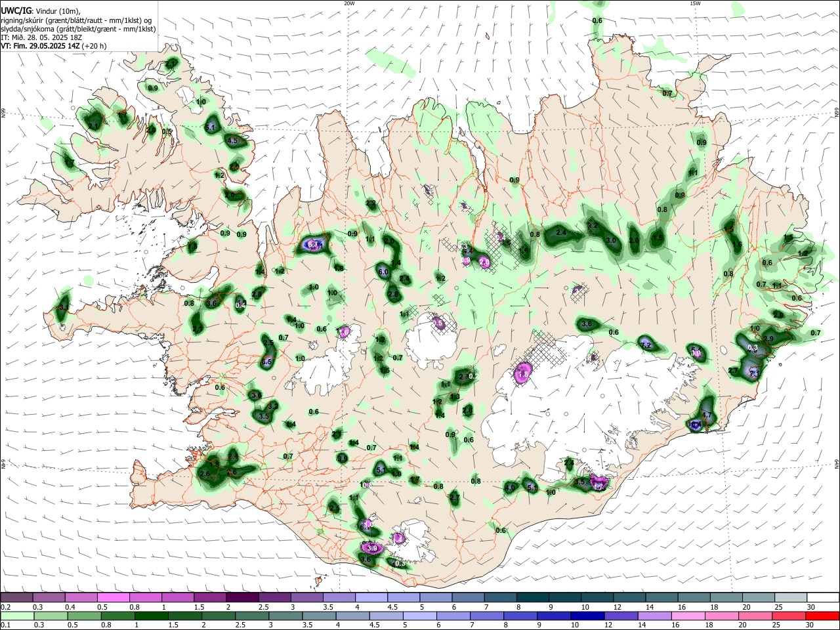Viewport: 840px width, 630px height.
Task: Pick the pale lavender 4 swatch in the upper legend
Action: pyautogui.click(x=371, y=597)
